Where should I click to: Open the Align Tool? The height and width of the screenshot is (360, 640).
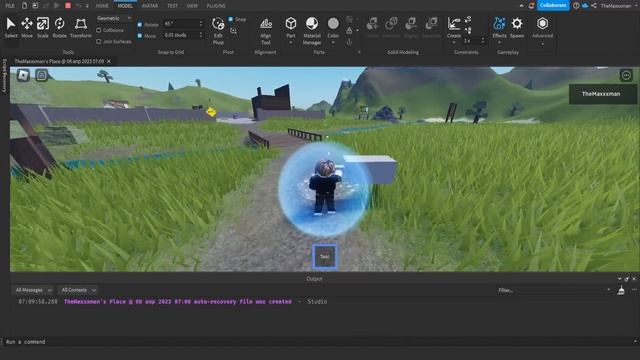pyautogui.click(x=266, y=31)
